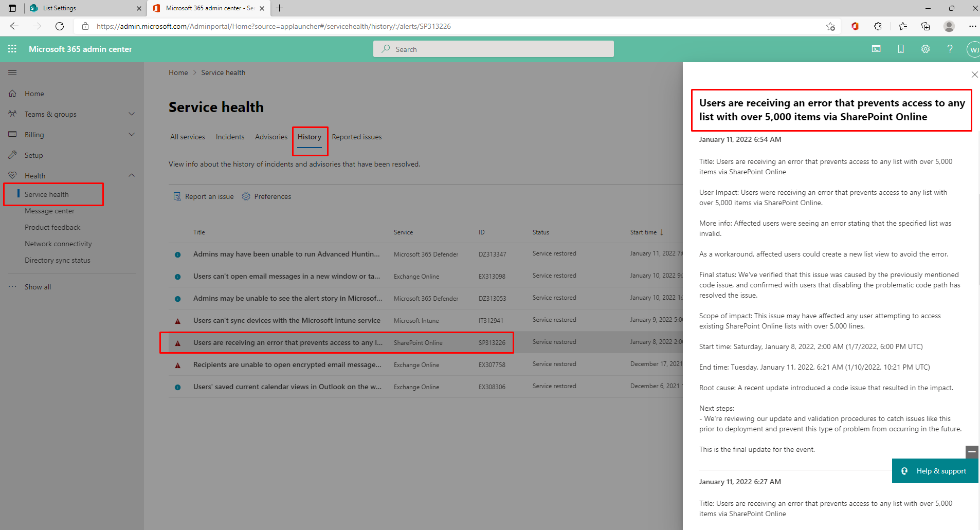Image resolution: width=980 pixels, height=530 pixels.
Task: Open the browser Settings and more menu
Action: pos(972,26)
